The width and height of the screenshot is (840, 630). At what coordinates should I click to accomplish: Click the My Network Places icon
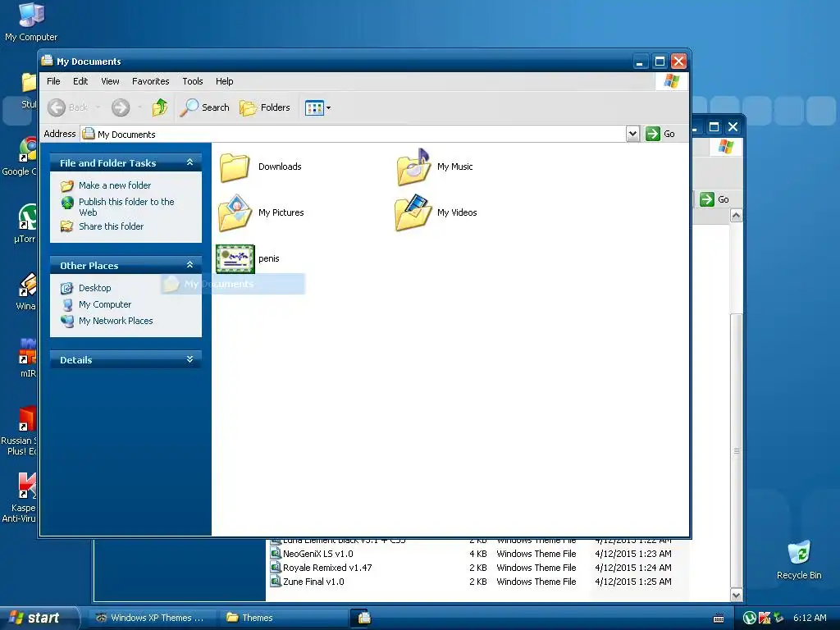tap(67, 321)
